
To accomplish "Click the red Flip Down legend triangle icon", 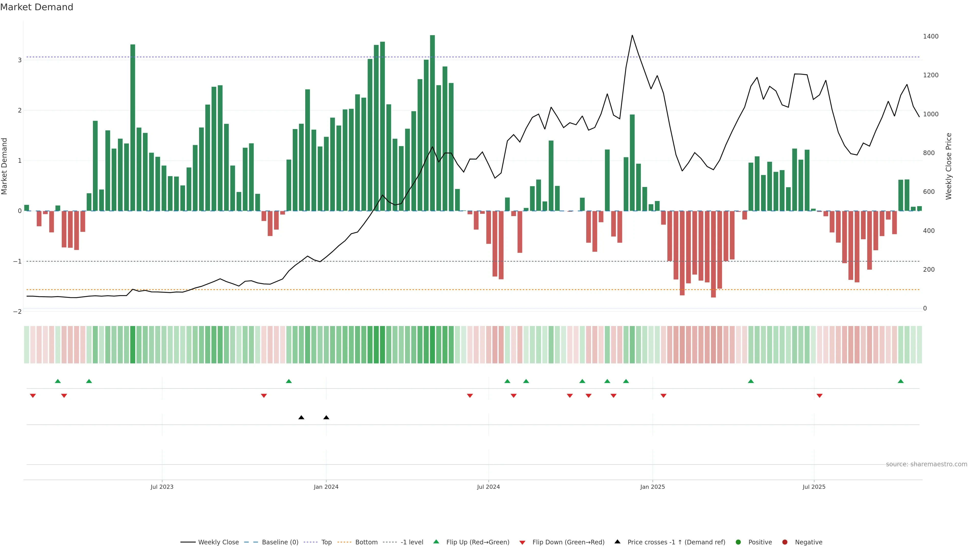I will 522,543.
